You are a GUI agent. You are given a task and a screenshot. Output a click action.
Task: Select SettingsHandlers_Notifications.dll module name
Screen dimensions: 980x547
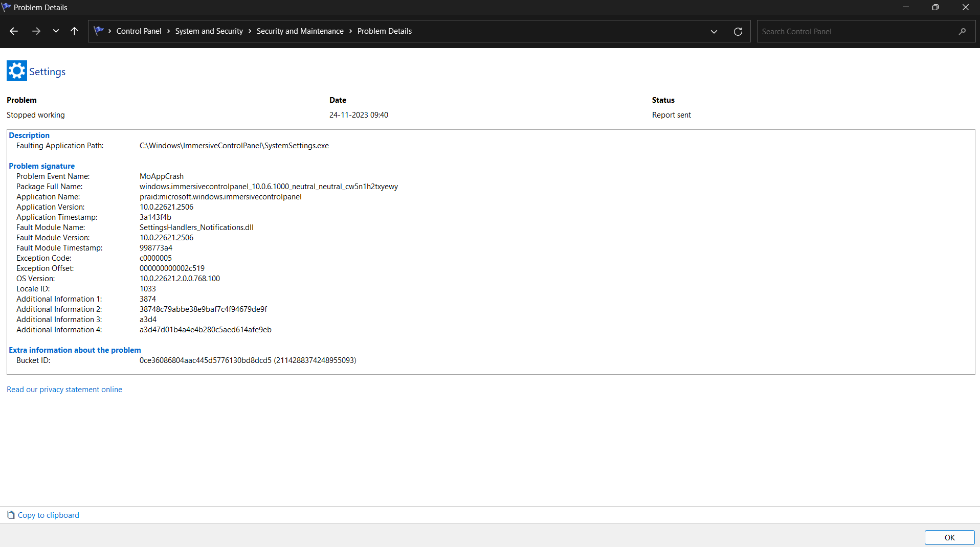click(x=196, y=227)
